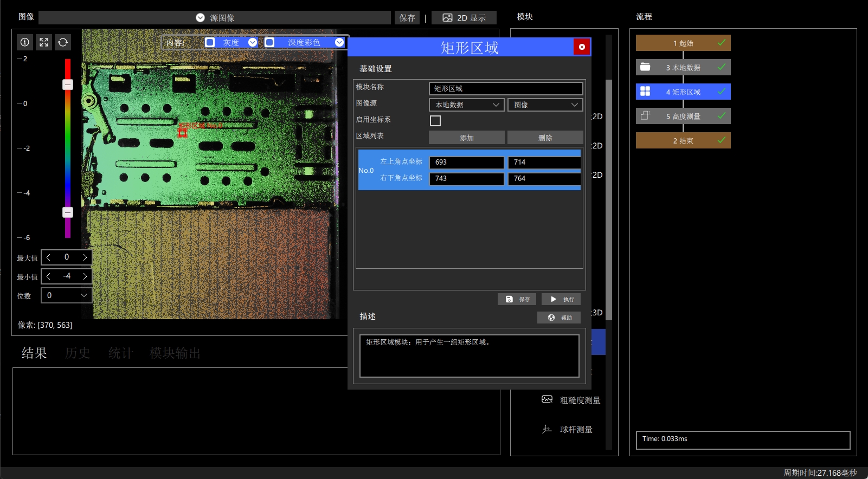Expand the 深度彩色 dropdown arrow
Screen dimensions: 868x479
[339, 42]
